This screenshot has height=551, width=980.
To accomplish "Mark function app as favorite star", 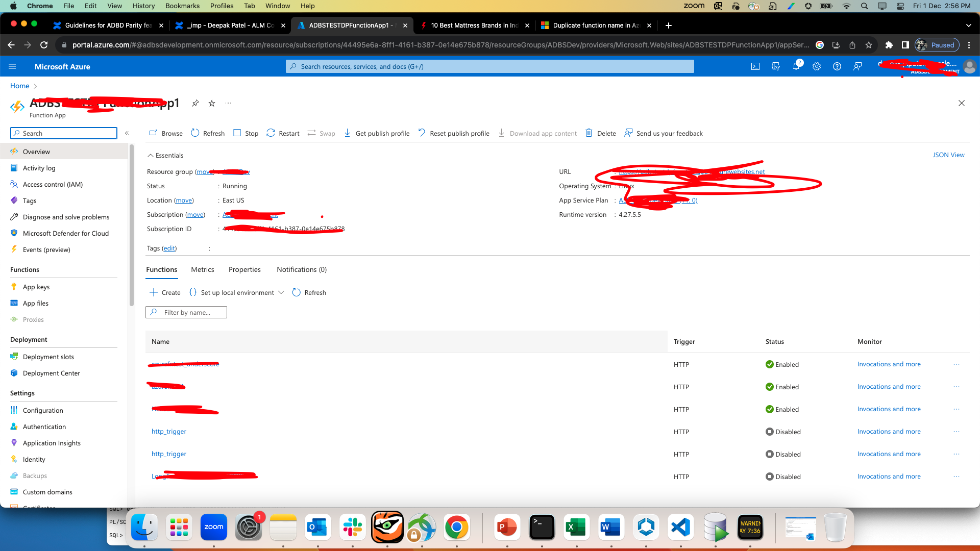I will tap(212, 103).
